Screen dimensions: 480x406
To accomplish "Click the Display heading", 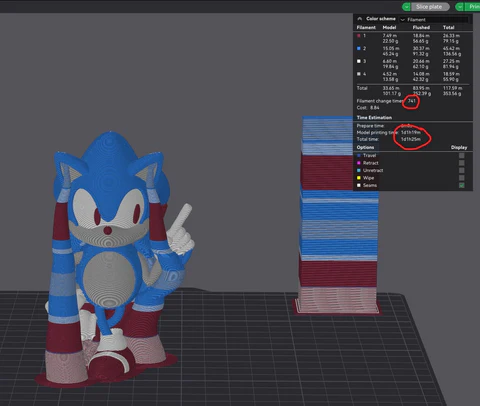I will tap(459, 147).
